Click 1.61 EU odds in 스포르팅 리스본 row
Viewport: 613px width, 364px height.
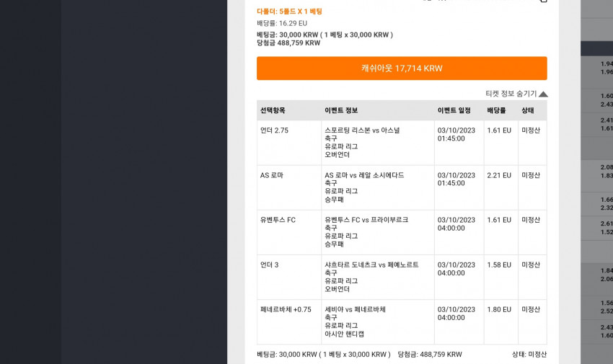(x=499, y=130)
